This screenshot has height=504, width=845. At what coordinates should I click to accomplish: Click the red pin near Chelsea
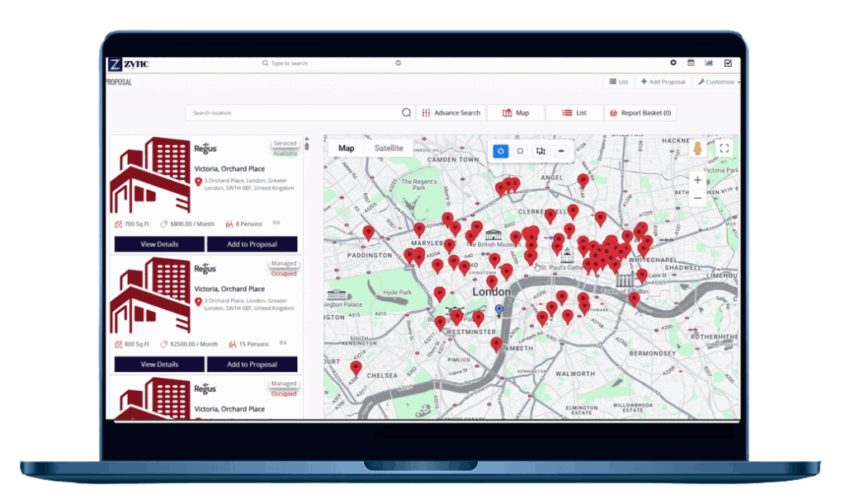(x=356, y=368)
